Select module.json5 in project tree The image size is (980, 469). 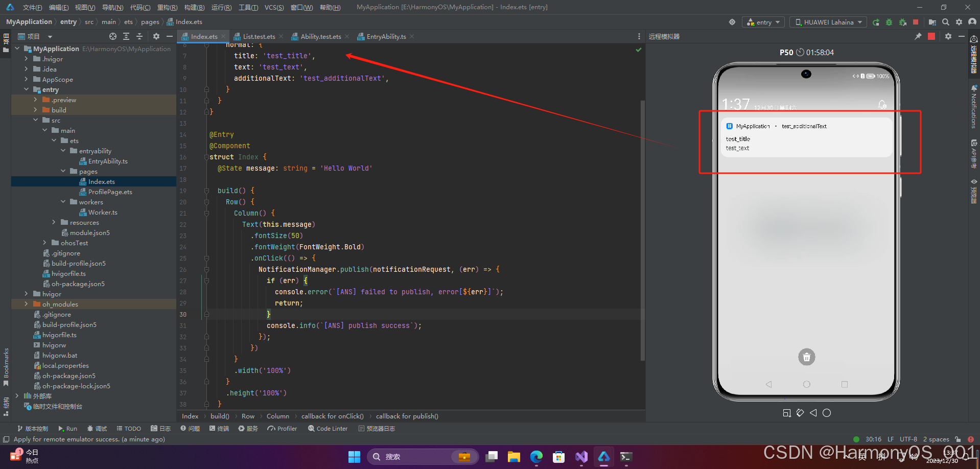tap(89, 232)
